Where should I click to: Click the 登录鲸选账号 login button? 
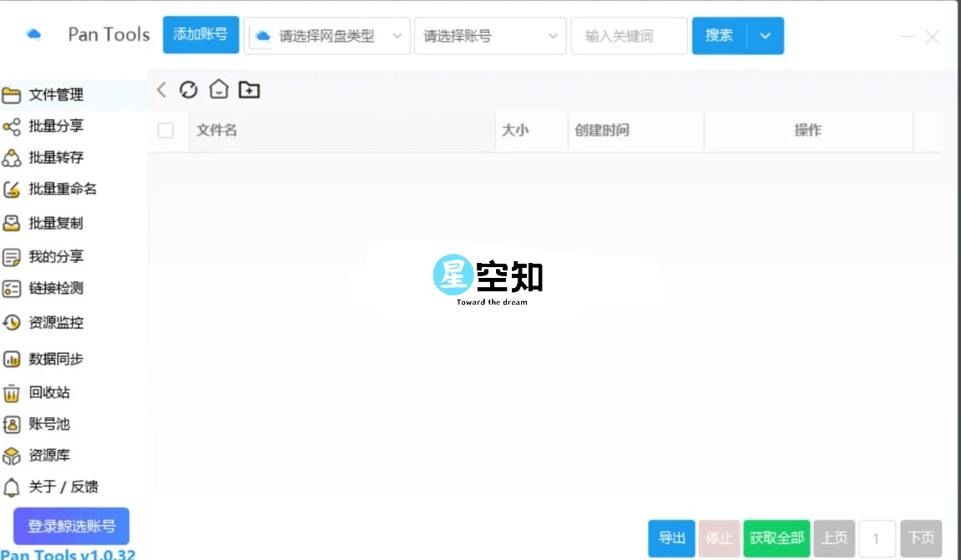[x=73, y=526]
